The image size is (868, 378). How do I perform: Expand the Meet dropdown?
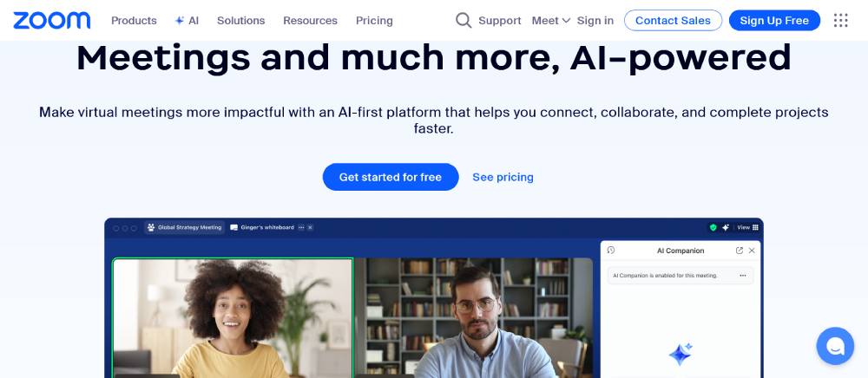[551, 21]
